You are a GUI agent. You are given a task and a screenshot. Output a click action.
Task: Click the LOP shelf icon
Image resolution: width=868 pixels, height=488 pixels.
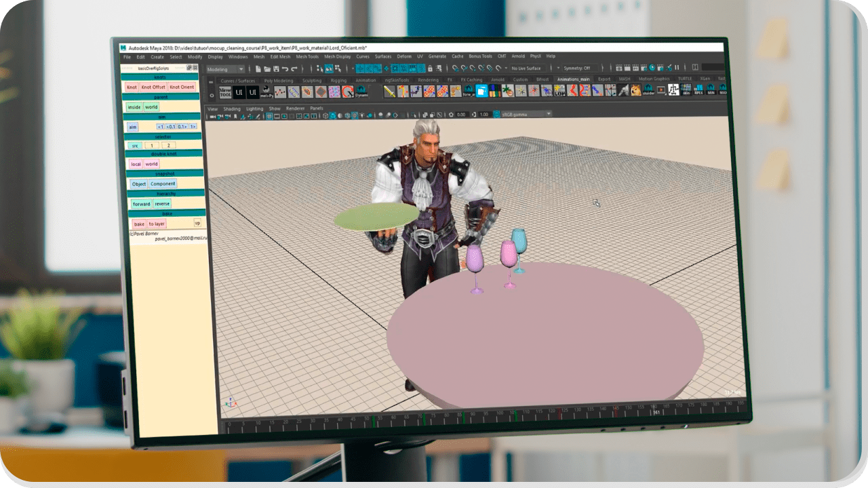coord(559,90)
